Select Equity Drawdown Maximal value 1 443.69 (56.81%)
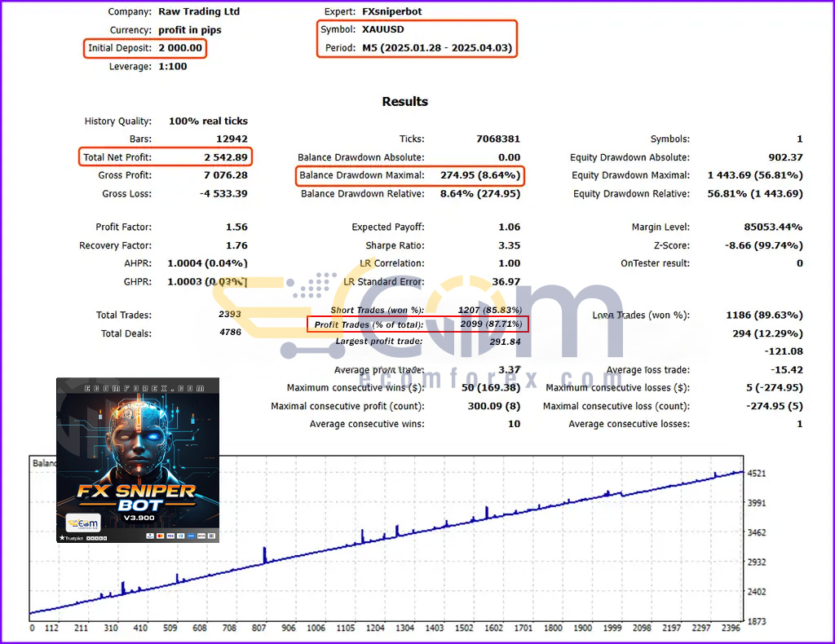Viewport: 835px width, 644px height. pyautogui.click(x=755, y=175)
